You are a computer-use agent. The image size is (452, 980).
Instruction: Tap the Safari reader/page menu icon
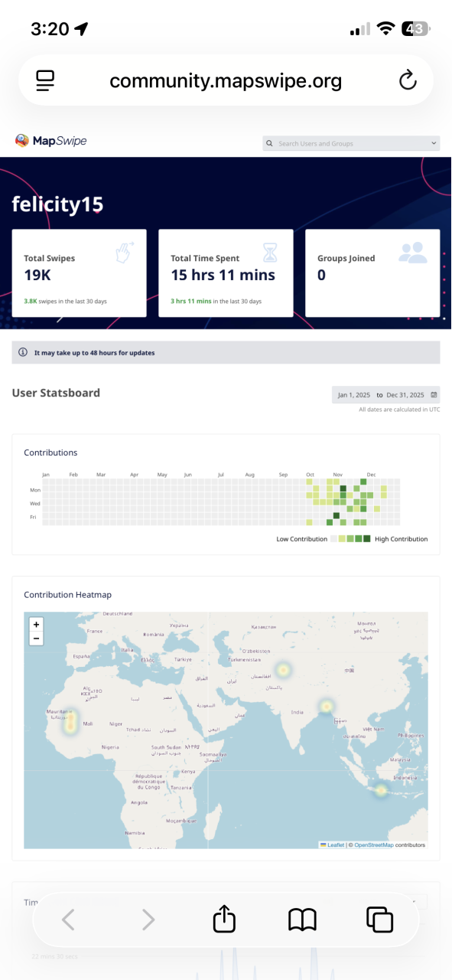tap(46, 80)
